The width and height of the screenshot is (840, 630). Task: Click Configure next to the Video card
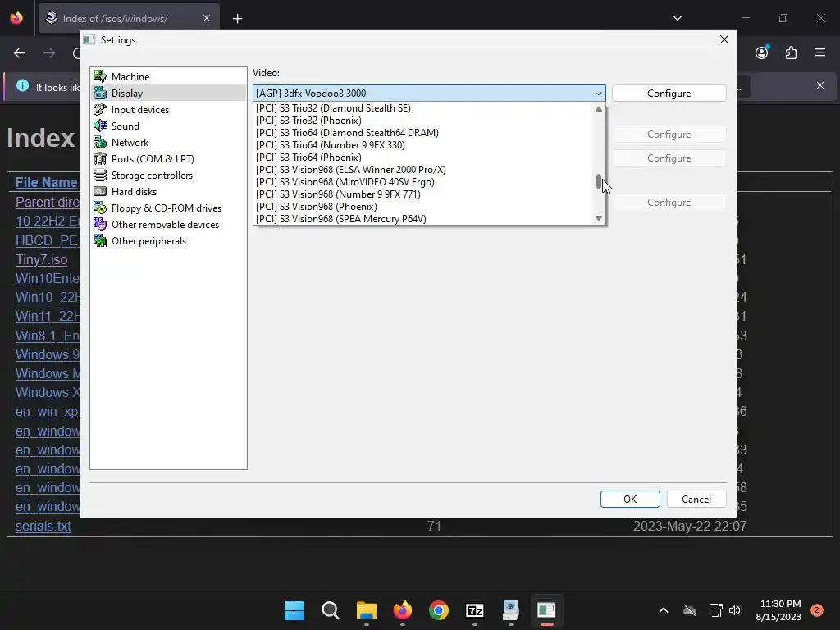point(669,94)
